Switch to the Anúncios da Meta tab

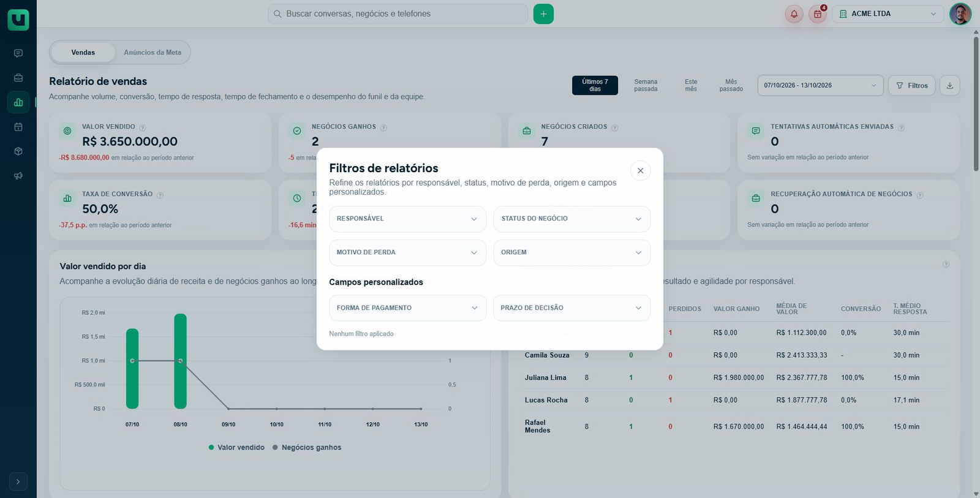pos(153,53)
